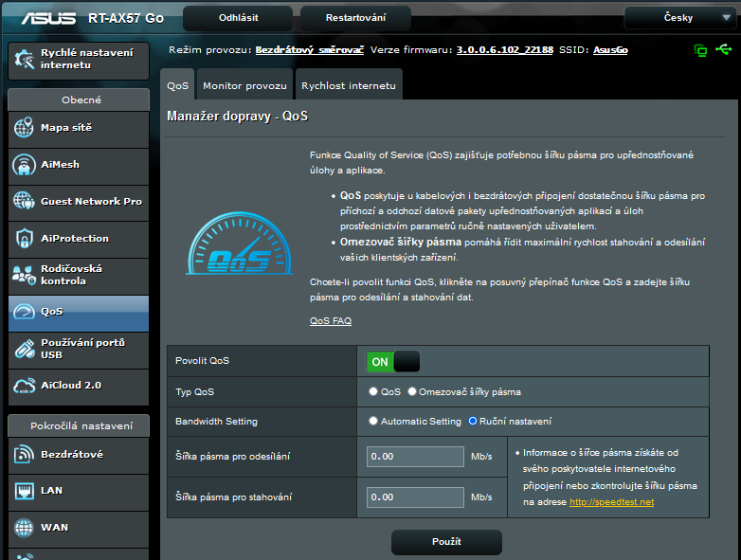The height and width of the screenshot is (560, 741).
Task: Open the AiCloud 2.0 icon
Action: [25, 386]
